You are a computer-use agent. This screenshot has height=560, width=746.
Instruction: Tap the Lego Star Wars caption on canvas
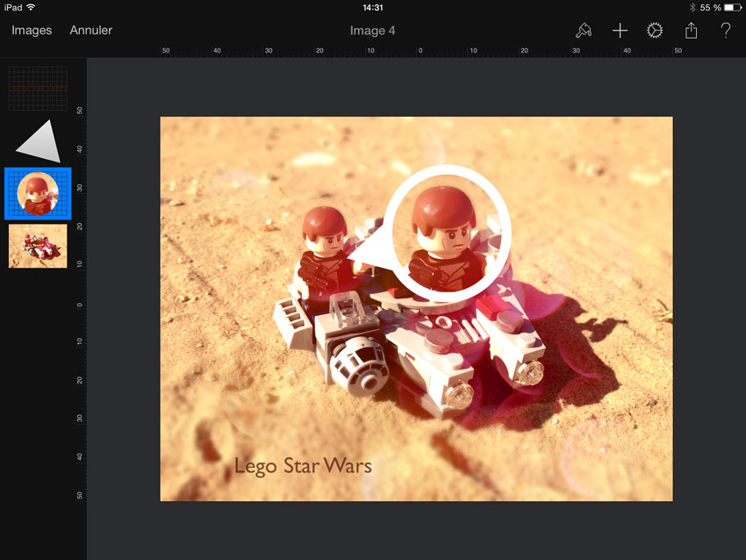click(x=303, y=466)
